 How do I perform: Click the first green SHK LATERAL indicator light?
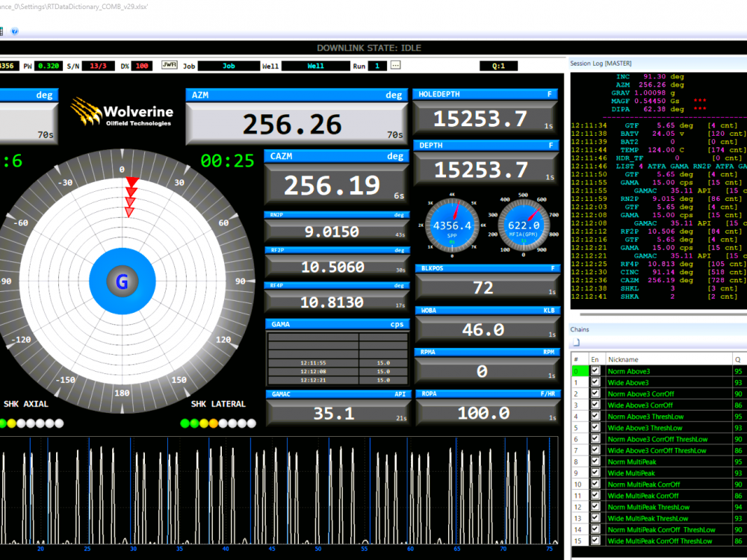(x=185, y=423)
